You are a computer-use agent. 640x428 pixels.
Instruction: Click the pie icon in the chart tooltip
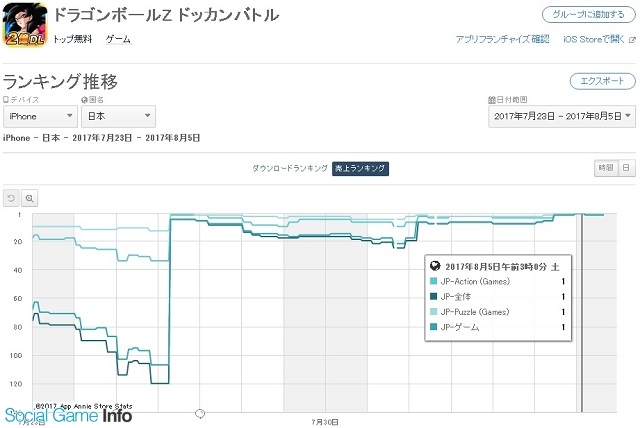coord(435,266)
